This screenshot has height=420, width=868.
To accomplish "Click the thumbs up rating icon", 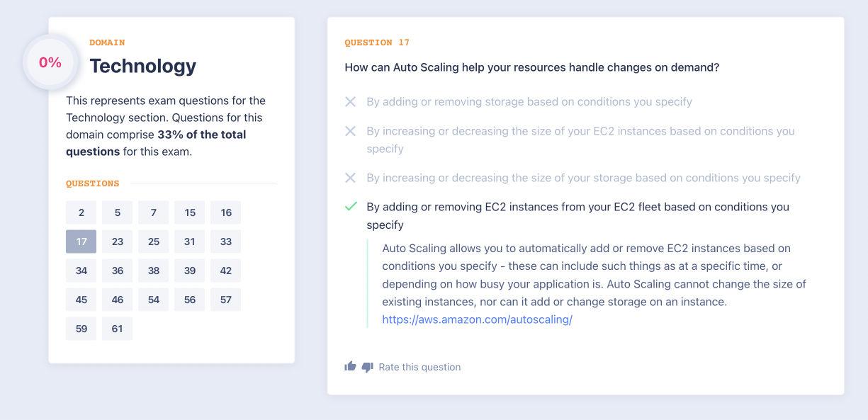I will [x=350, y=366].
